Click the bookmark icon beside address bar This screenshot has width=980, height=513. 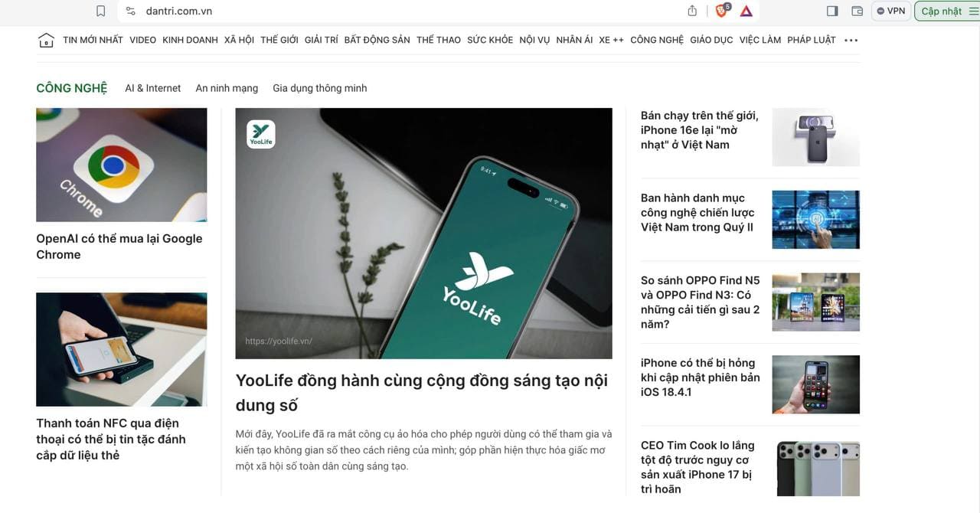tap(100, 11)
